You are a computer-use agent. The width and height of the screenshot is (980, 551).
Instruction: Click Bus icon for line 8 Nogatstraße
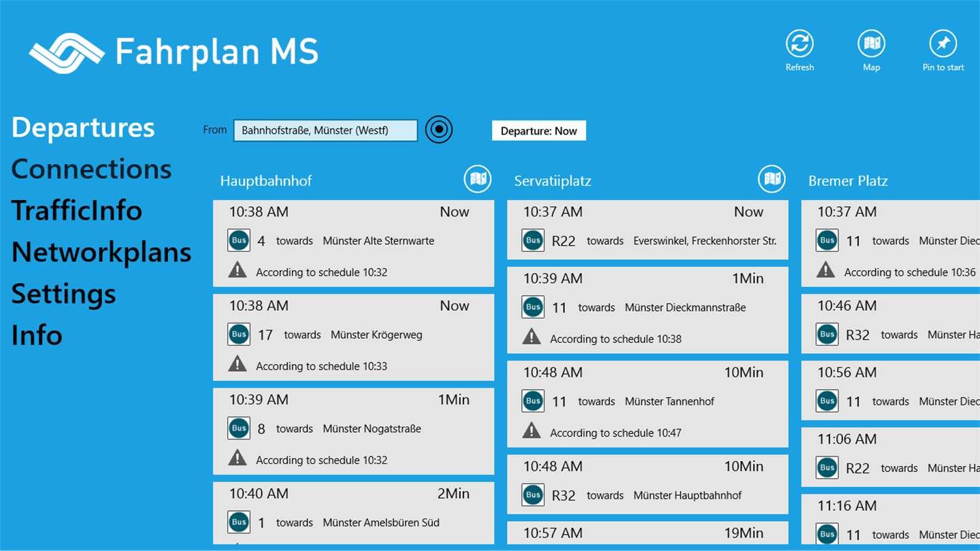click(239, 428)
